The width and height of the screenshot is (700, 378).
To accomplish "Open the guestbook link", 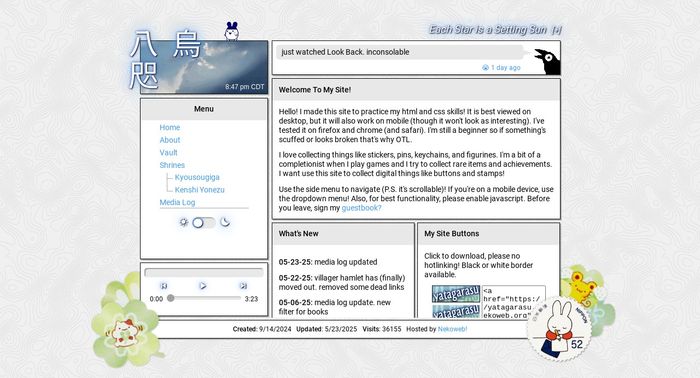I will pos(361,208).
